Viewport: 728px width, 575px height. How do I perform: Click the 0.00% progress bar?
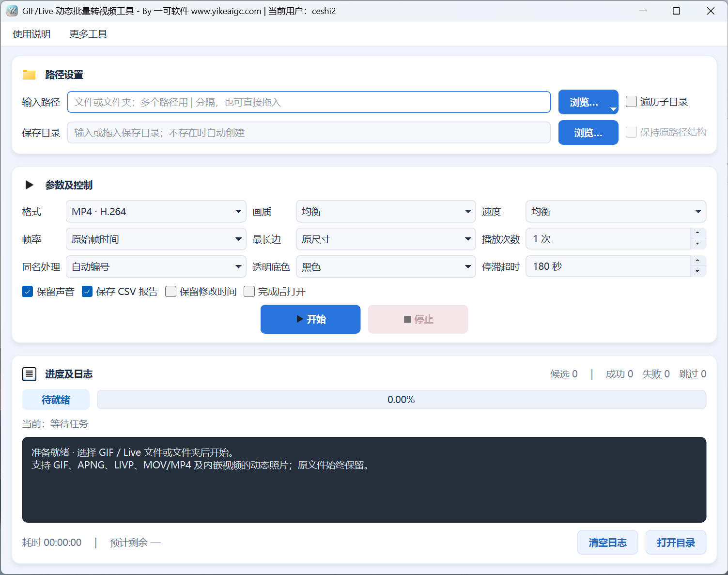click(402, 400)
